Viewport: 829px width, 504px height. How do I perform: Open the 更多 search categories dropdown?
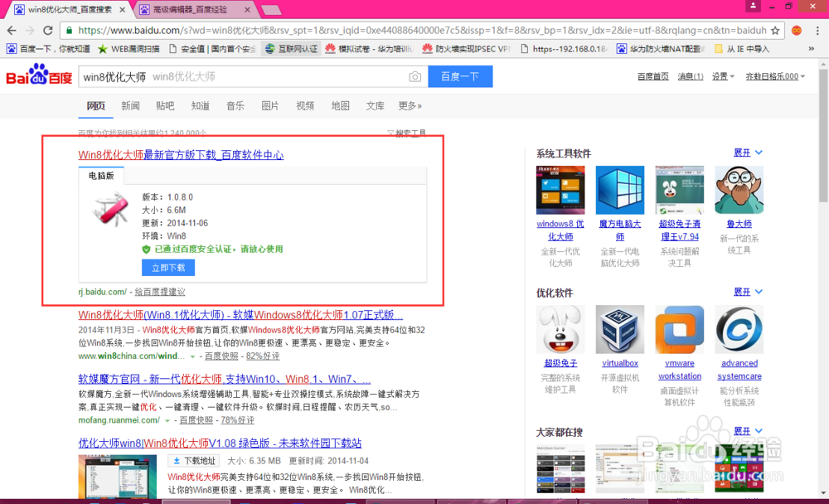[408, 106]
